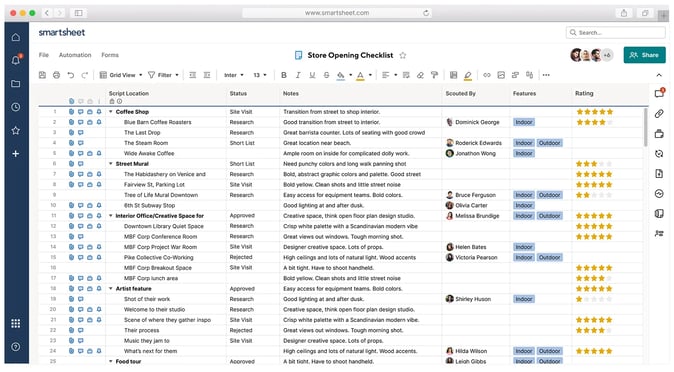Click the Save icon in toolbar
This screenshot has width=674, height=372.
42,75
